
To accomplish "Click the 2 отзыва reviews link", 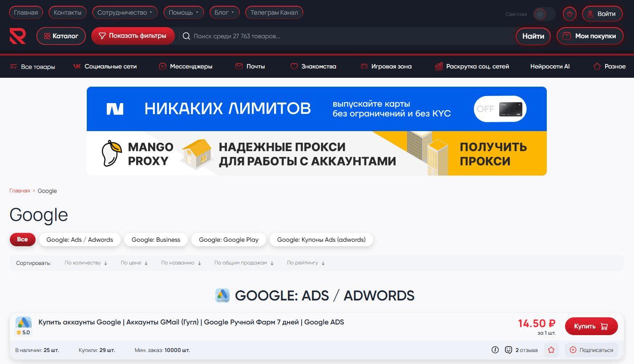I will (x=526, y=350).
